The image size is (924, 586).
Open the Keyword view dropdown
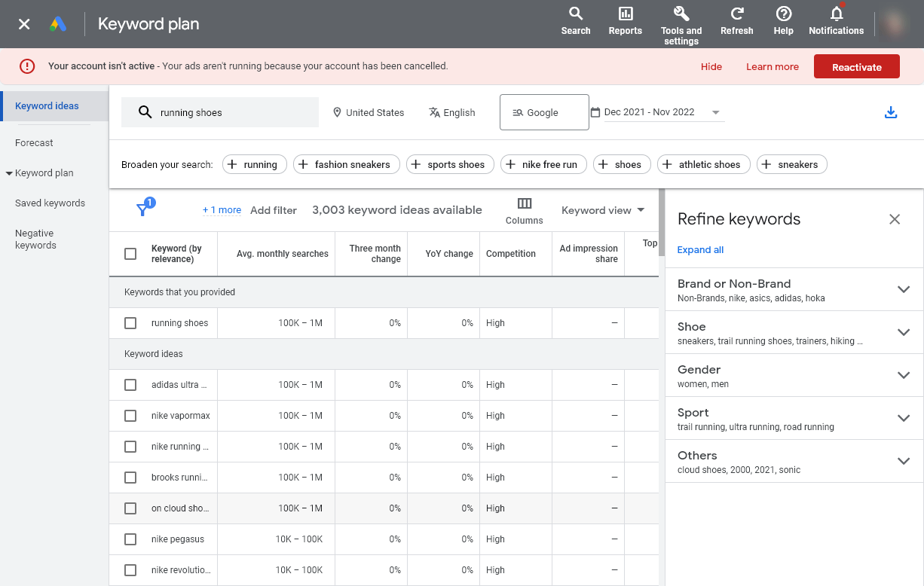603,210
